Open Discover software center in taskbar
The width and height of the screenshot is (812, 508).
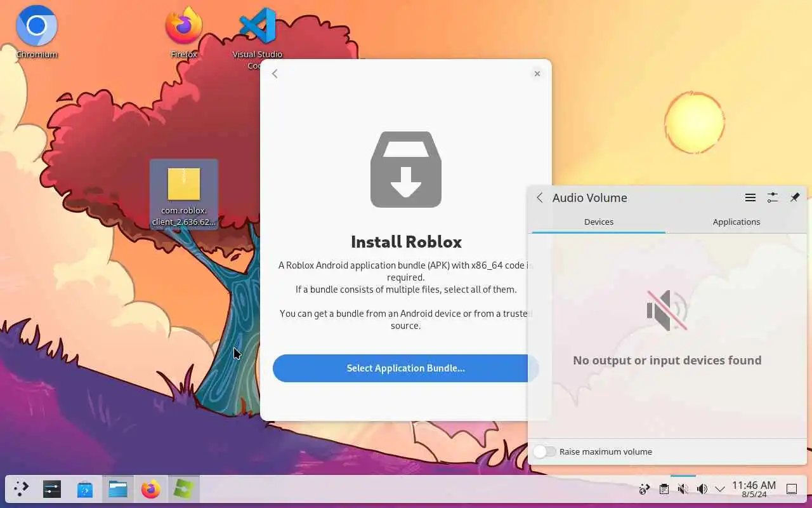pyautogui.click(x=85, y=489)
